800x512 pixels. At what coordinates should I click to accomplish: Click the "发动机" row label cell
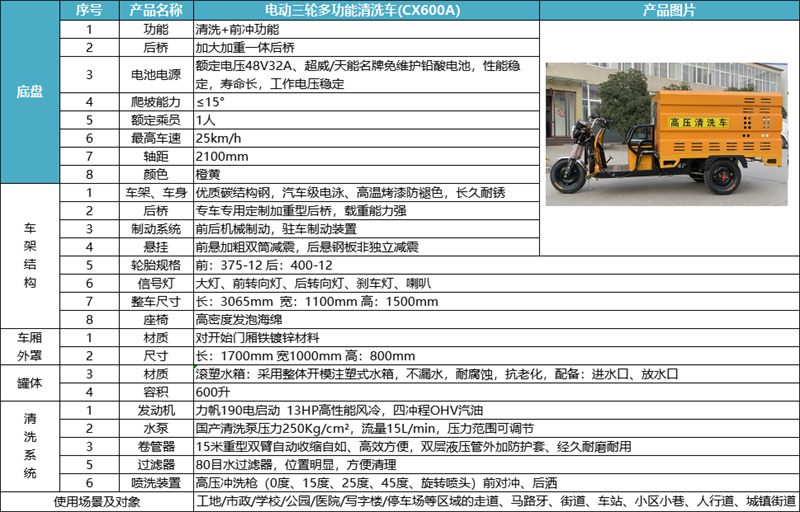tap(156, 409)
